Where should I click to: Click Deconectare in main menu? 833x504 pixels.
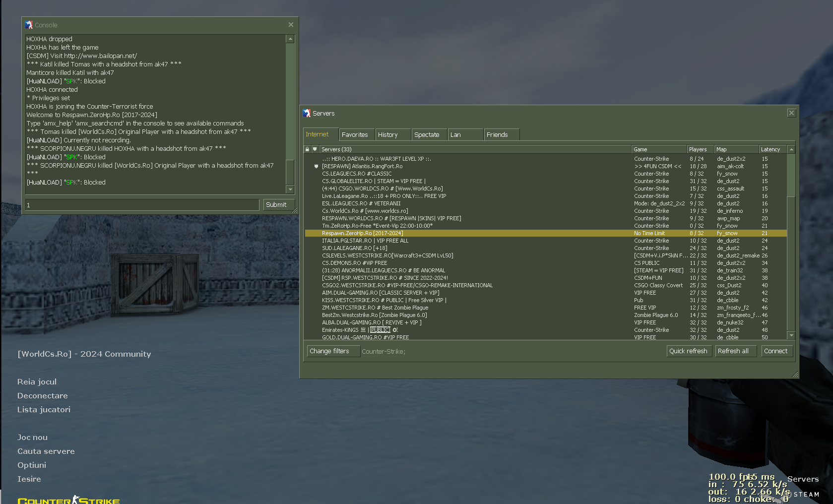(43, 395)
